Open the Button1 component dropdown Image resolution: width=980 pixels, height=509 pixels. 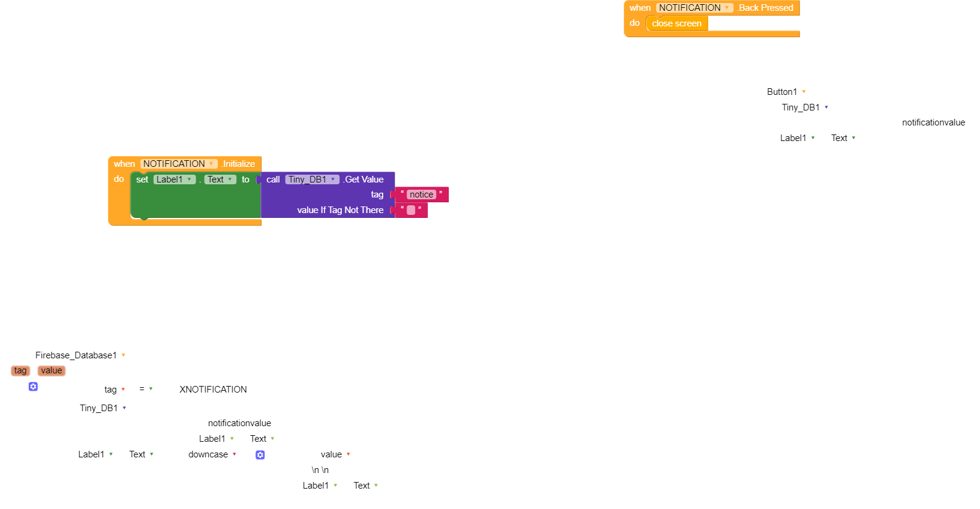pyautogui.click(x=786, y=92)
